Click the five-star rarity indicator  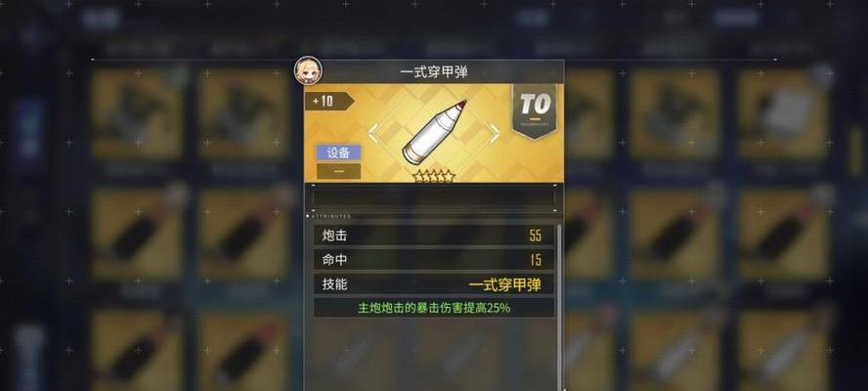[434, 177]
